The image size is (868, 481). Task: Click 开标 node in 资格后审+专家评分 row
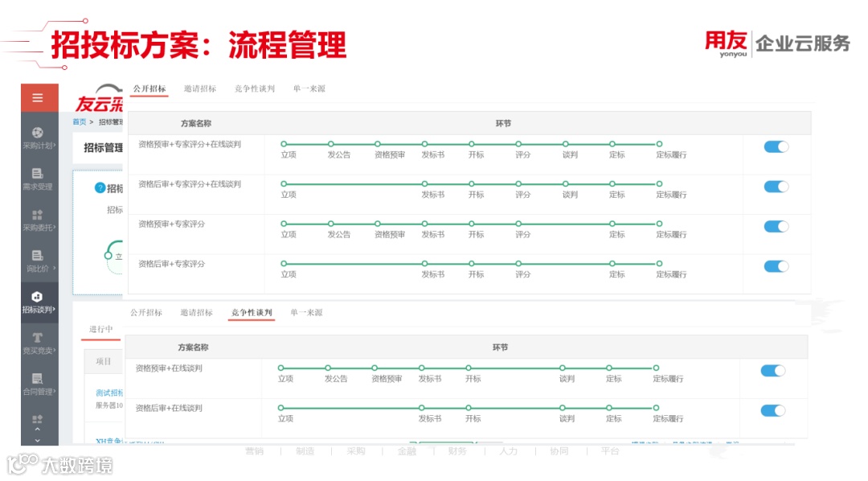(472, 264)
